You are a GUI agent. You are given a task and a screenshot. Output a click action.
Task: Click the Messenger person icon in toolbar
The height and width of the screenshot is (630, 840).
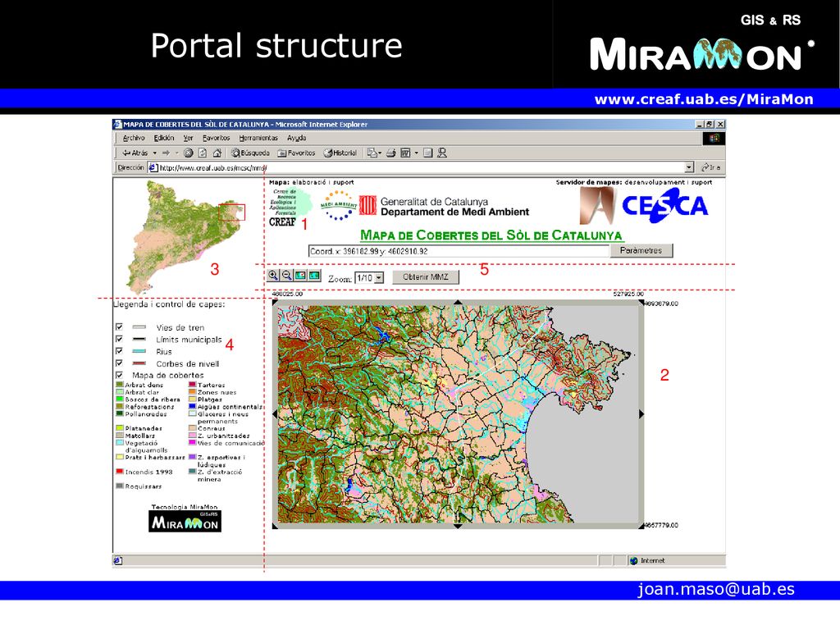click(x=442, y=153)
